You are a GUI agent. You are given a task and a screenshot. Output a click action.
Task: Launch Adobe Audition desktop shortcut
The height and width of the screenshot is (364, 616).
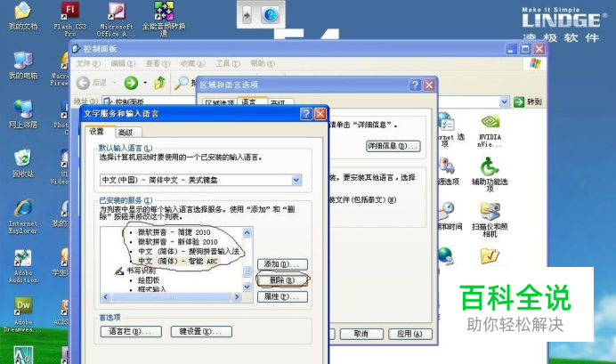23,266
